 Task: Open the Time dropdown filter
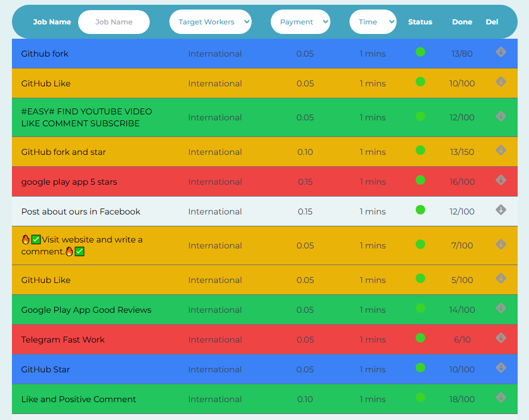373,22
